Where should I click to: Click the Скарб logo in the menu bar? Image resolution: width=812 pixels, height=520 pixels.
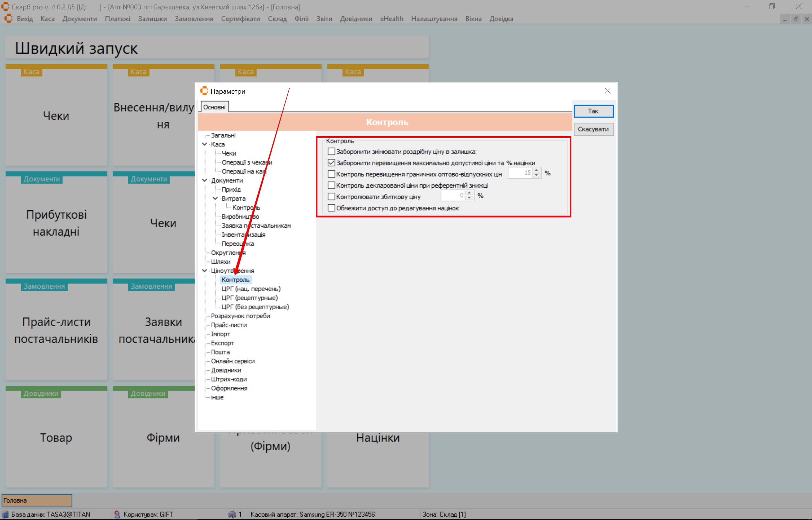tap(8, 19)
